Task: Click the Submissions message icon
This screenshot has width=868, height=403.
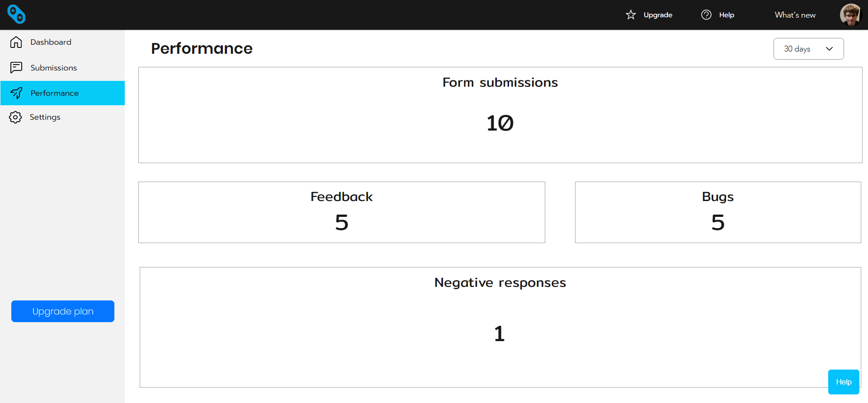Action: pyautogui.click(x=16, y=68)
